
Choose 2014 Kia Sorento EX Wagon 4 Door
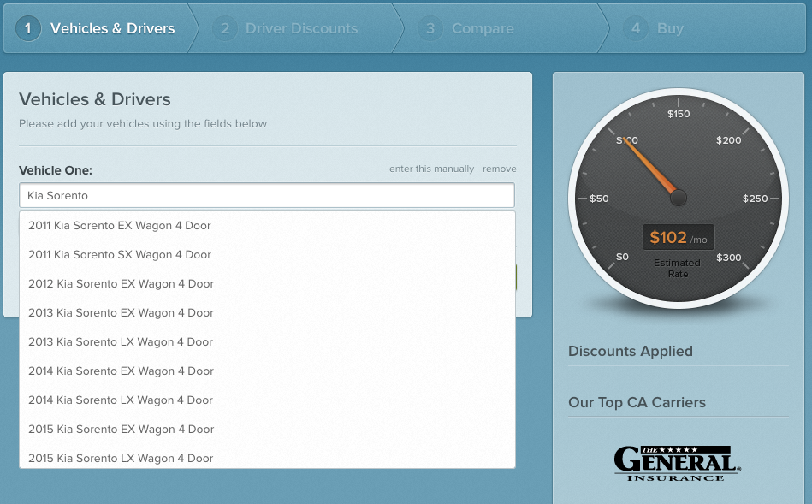point(121,371)
